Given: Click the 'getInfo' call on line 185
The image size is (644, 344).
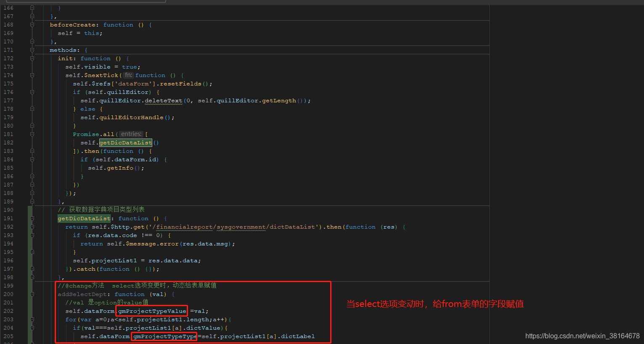Looking at the screenshot, I should coord(120,168).
